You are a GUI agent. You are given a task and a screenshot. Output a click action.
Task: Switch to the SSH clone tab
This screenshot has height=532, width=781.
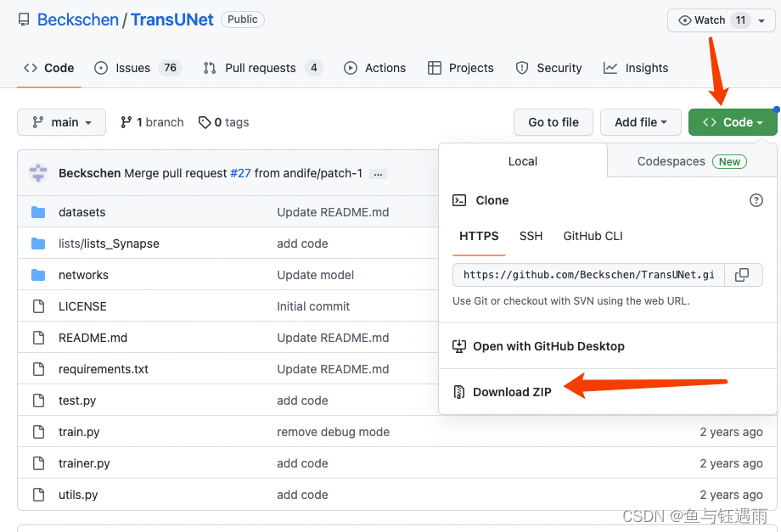(531, 236)
